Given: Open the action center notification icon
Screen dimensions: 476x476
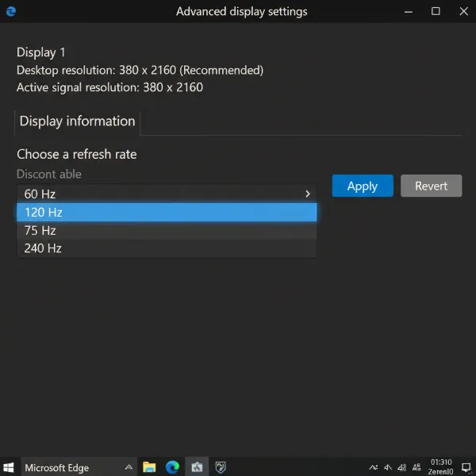Looking at the screenshot, I should point(466,467).
